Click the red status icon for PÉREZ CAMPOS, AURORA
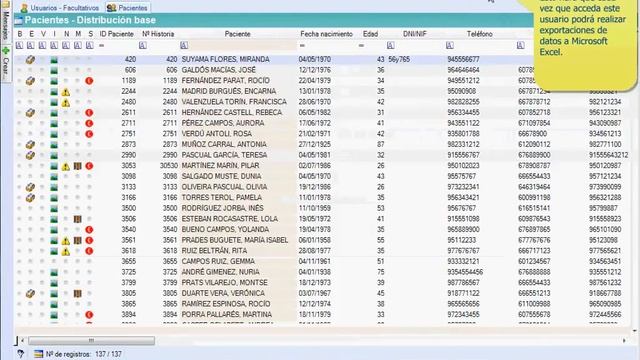 coord(89,123)
